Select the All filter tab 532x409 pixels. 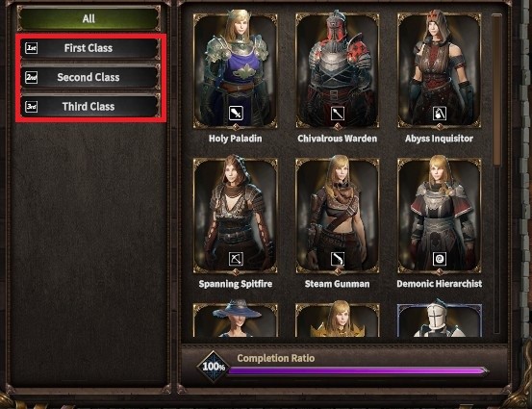click(89, 18)
